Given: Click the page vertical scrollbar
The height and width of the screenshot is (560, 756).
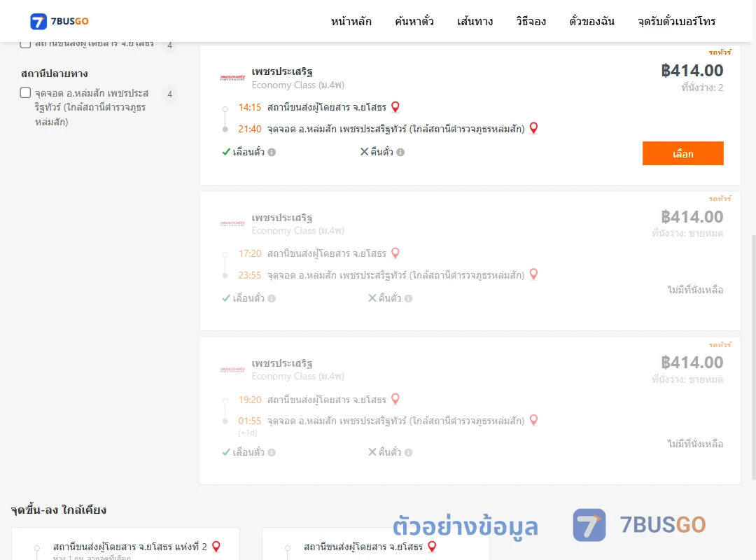Looking at the screenshot, I should (x=754, y=357).
